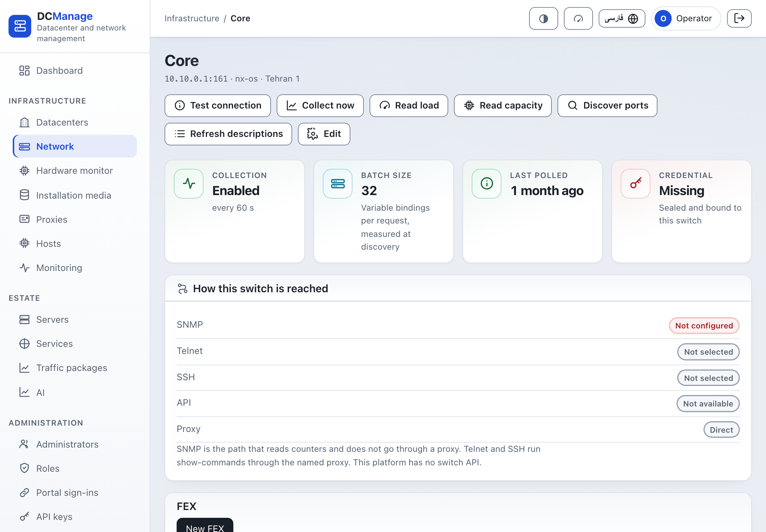Click the SNMP 'Not configured' badge

point(704,326)
